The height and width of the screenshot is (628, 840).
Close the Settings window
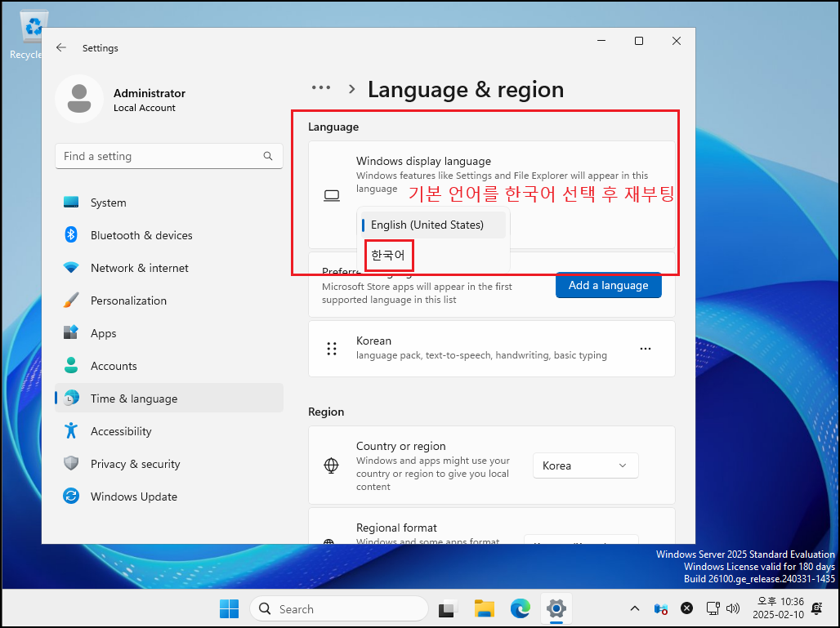(676, 41)
